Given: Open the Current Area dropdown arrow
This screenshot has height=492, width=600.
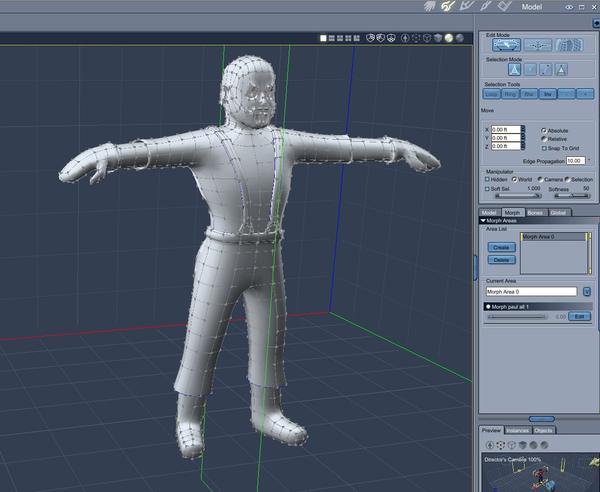Looking at the screenshot, I should pos(587,292).
